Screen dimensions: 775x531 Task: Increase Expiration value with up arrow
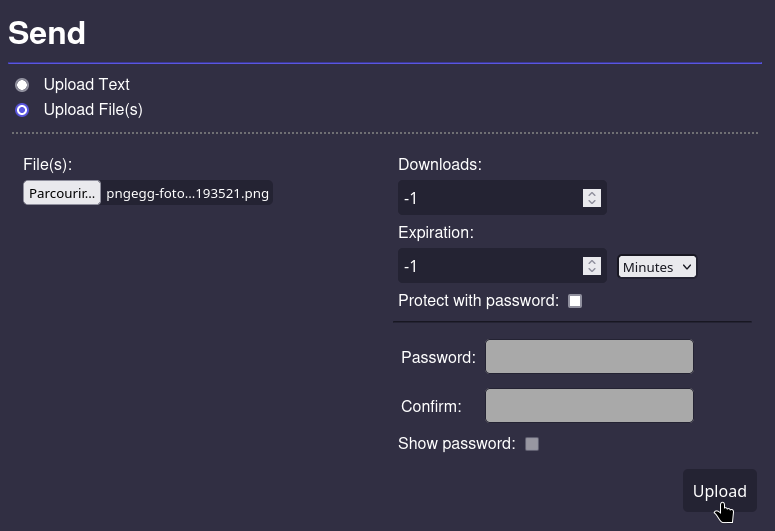click(592, 262)
